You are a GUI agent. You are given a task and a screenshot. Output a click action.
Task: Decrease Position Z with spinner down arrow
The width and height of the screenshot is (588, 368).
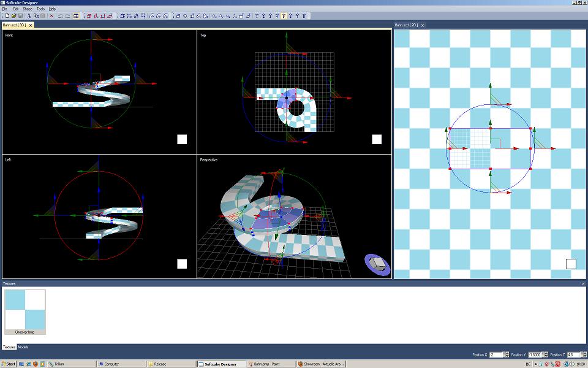point(584,356)
